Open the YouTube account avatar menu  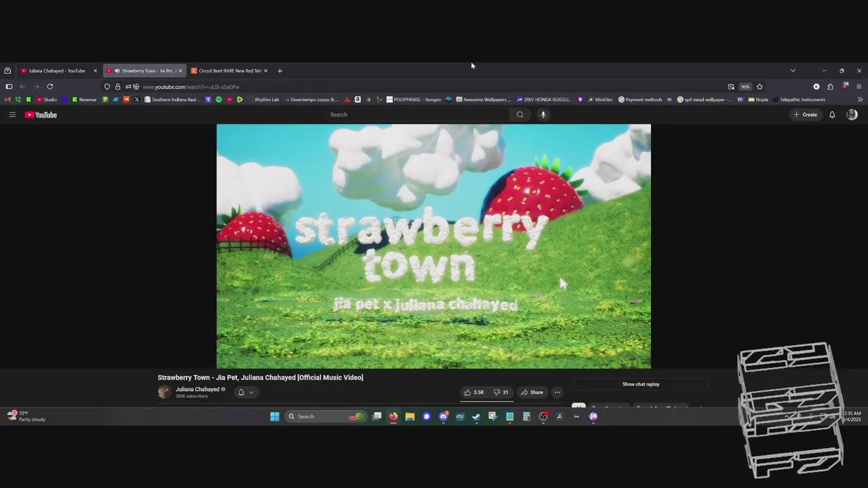pos(852,115)
